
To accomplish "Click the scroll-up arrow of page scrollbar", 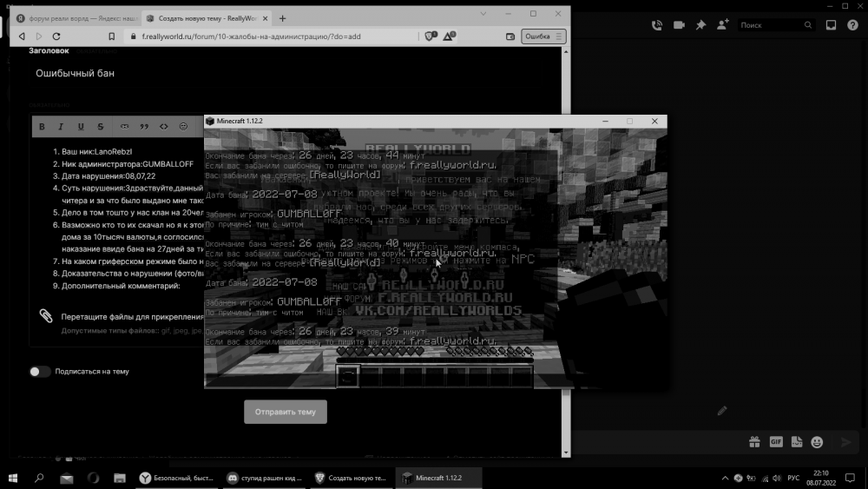I will 566,51.
